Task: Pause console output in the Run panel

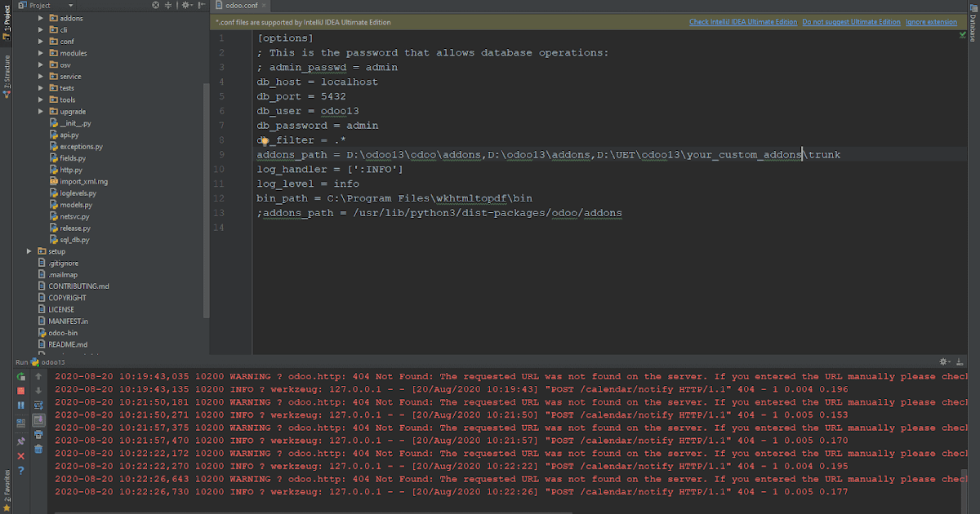Action: click(x=21, y=405)
